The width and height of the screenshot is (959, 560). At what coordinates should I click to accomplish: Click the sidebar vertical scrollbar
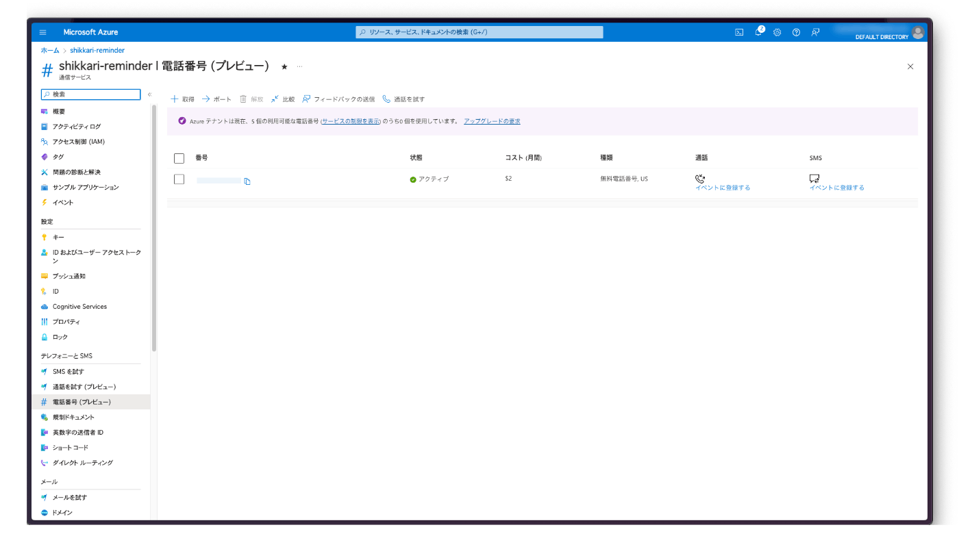[154, 228]
